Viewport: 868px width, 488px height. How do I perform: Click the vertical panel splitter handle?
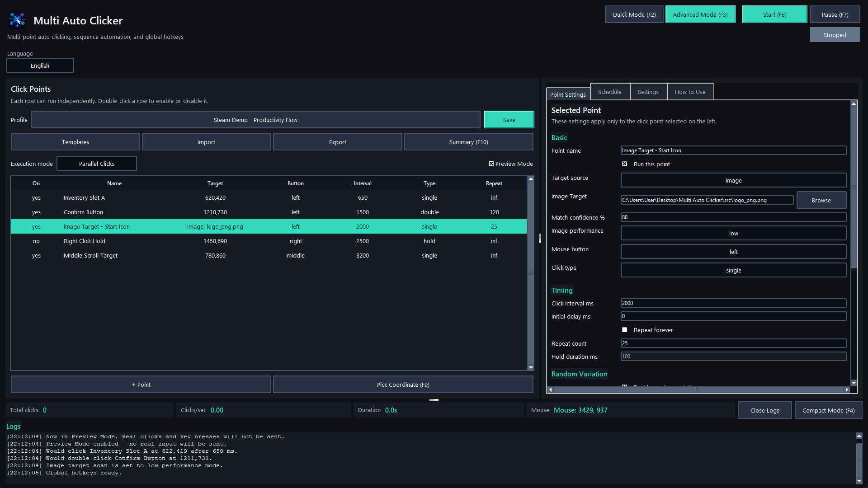click(540, 238)
